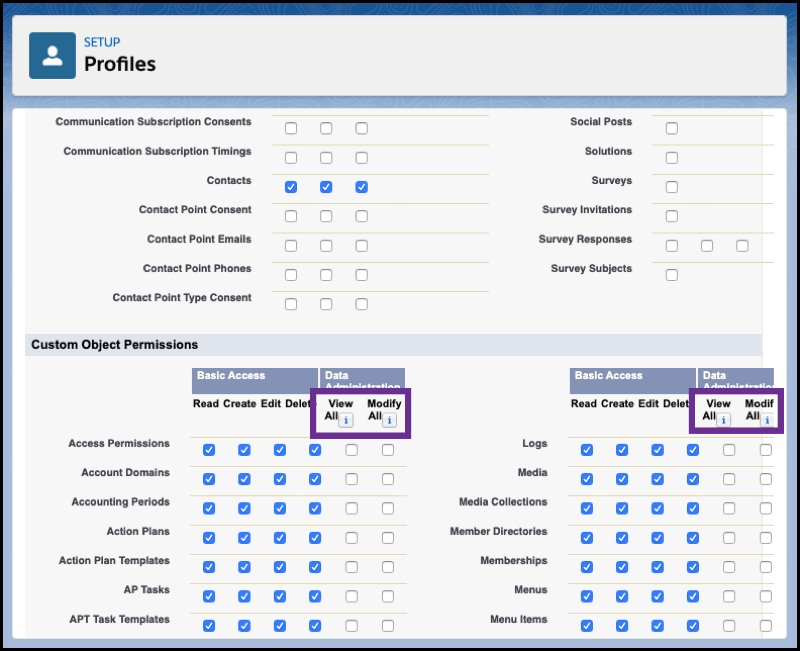Uncheck Delete for Member Directories
This screenshot has height=651, width=800.
[692, 538]
